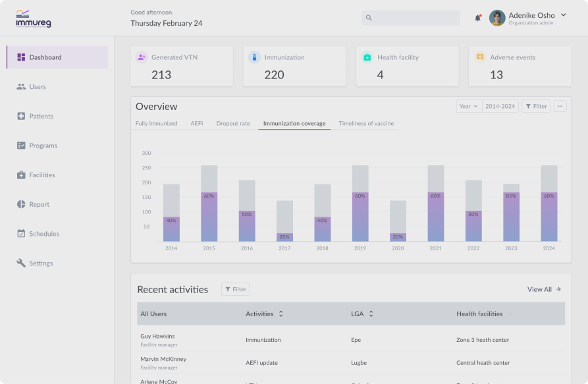Open the Programs section label
The width and height of the screenshot is (588, 384).
pos(43,146)
